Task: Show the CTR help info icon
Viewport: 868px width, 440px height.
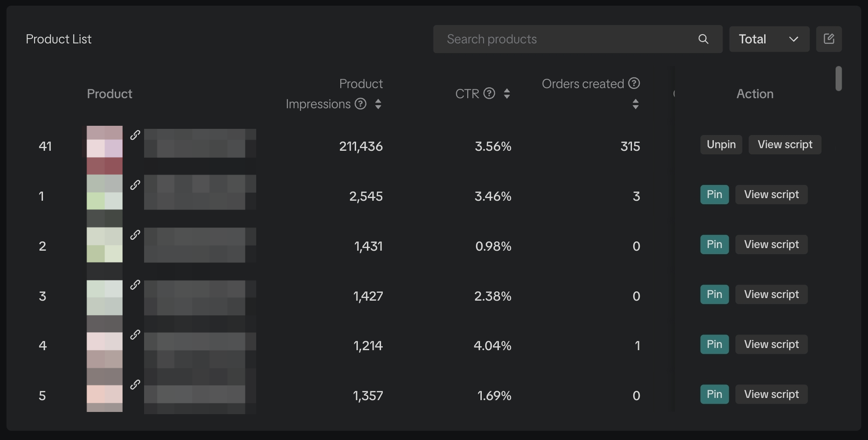Action: pyautogui.click(x=489, y=93)
